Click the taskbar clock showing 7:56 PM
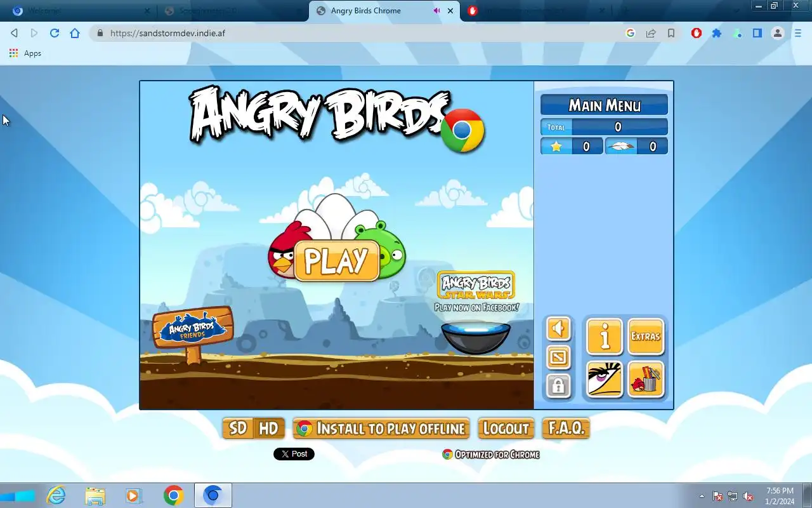The height and width of the screenshot is (508, 812). [780, 496]
